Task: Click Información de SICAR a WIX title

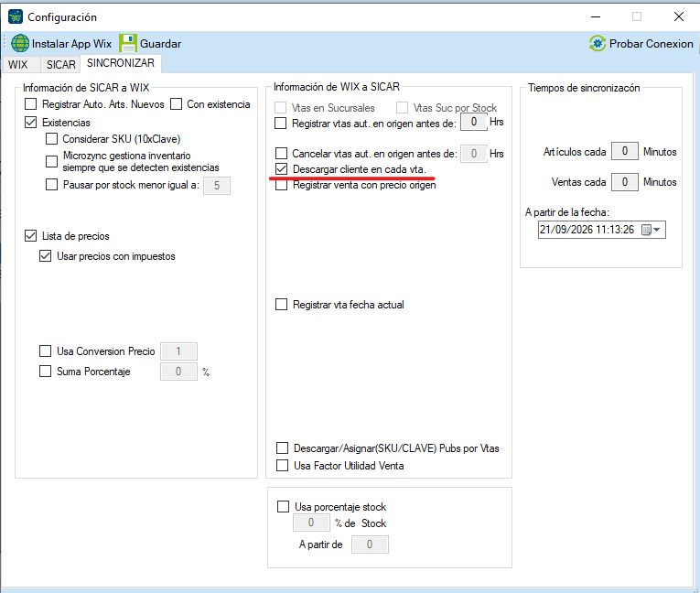Action: 86,88
